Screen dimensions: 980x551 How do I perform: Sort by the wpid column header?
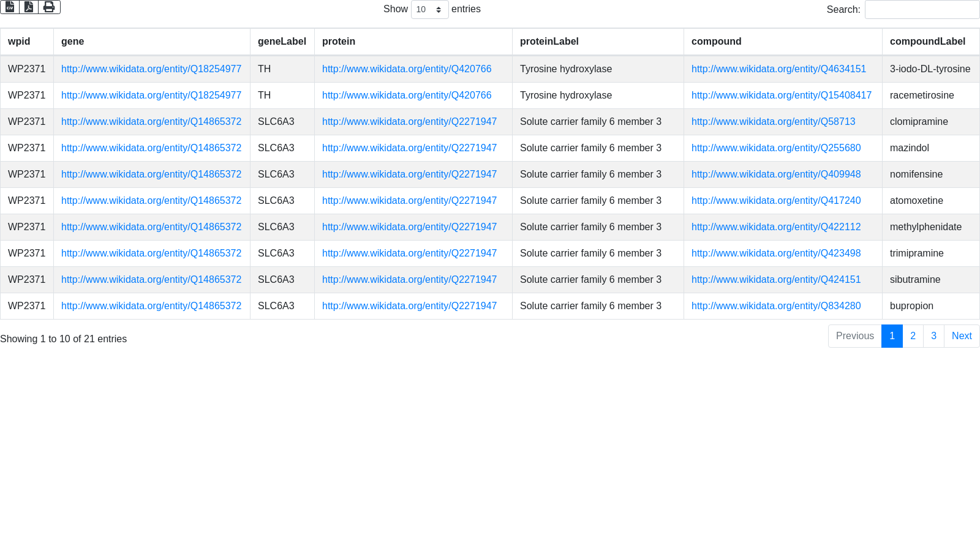tap(19, 42)
